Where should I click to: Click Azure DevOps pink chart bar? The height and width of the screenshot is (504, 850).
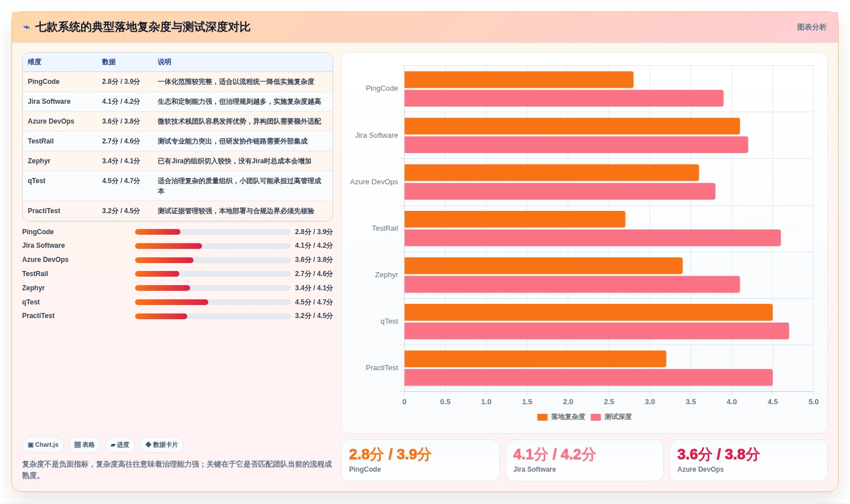pos(559,191)
